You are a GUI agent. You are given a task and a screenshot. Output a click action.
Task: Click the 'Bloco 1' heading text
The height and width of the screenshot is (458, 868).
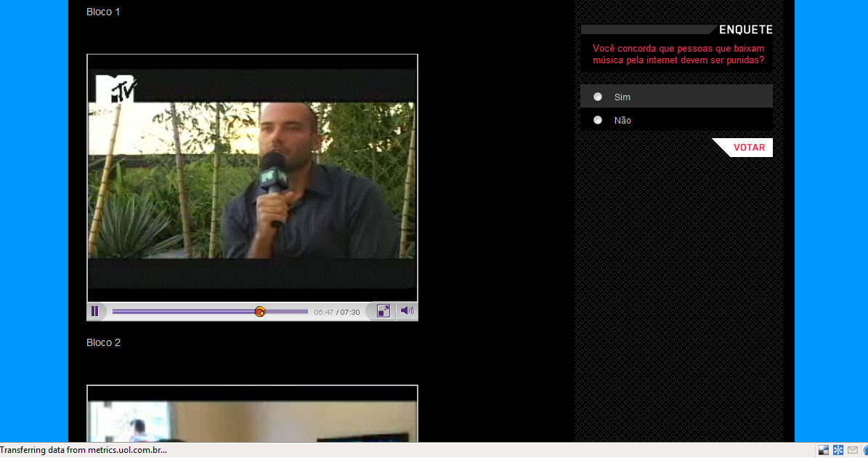click(103, 12)
